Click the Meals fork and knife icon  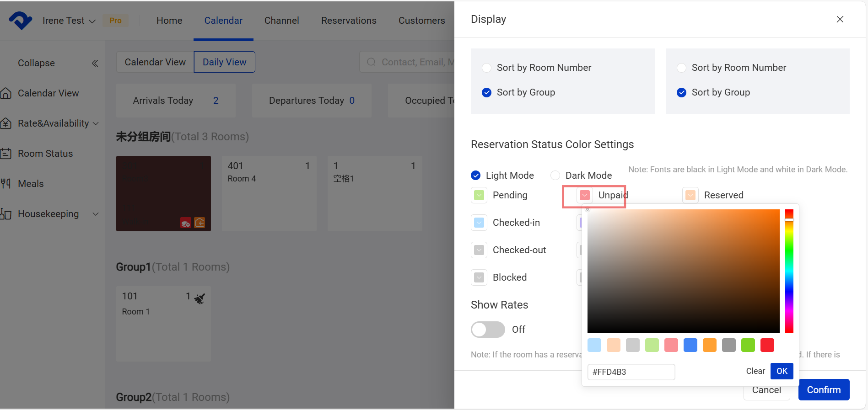[6, 184]
